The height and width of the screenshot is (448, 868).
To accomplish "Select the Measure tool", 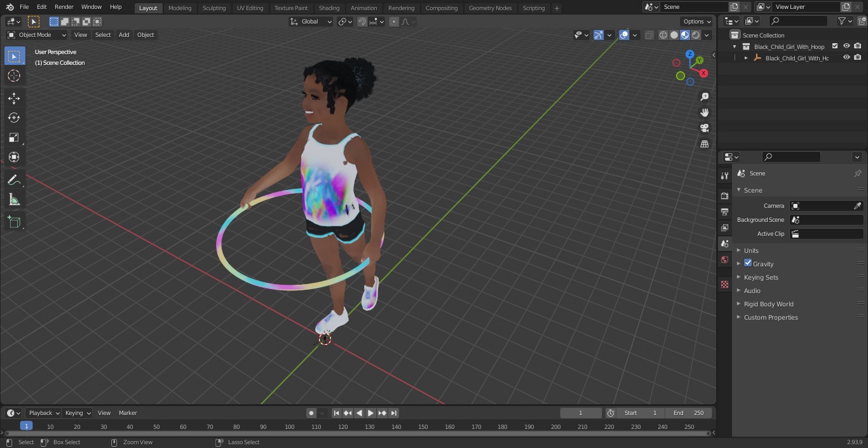I will pos(14,200).
